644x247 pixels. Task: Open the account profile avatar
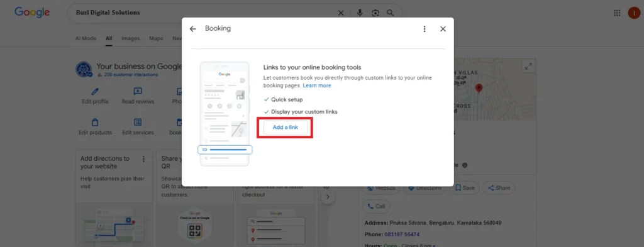634,13
